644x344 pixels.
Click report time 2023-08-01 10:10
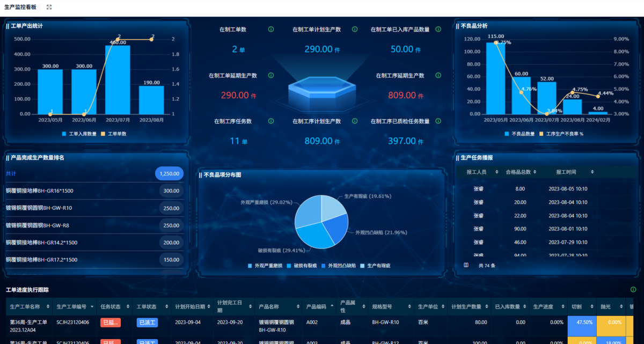(568, 229)
